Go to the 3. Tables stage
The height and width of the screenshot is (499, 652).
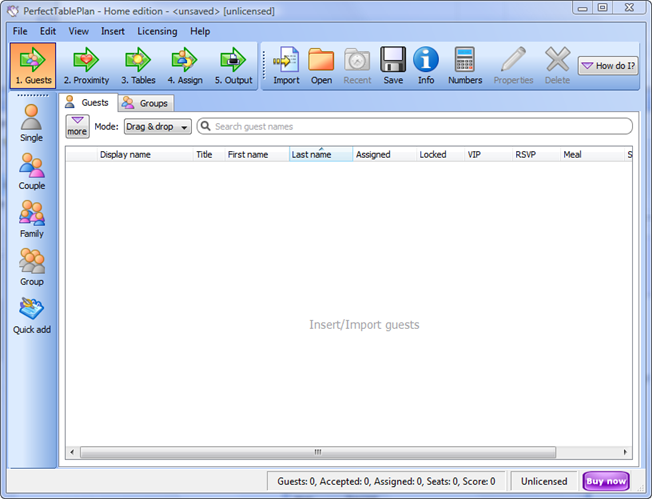137,66
